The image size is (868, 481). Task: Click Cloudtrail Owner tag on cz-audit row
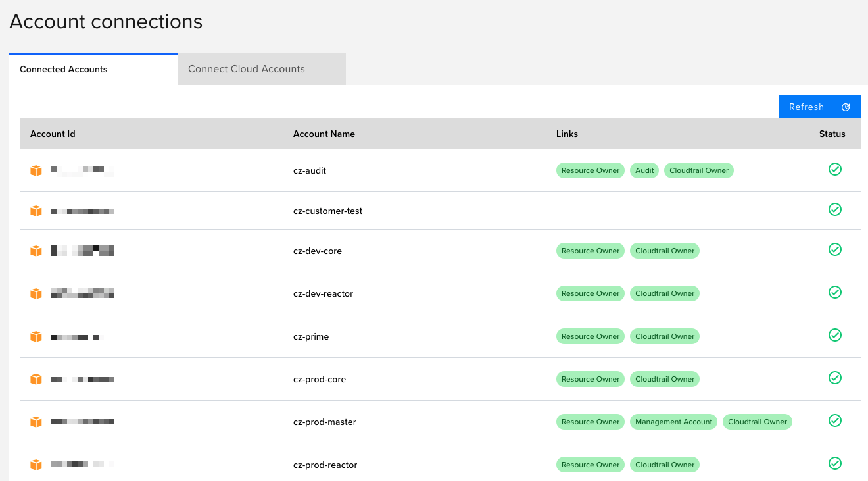(699, 170)
